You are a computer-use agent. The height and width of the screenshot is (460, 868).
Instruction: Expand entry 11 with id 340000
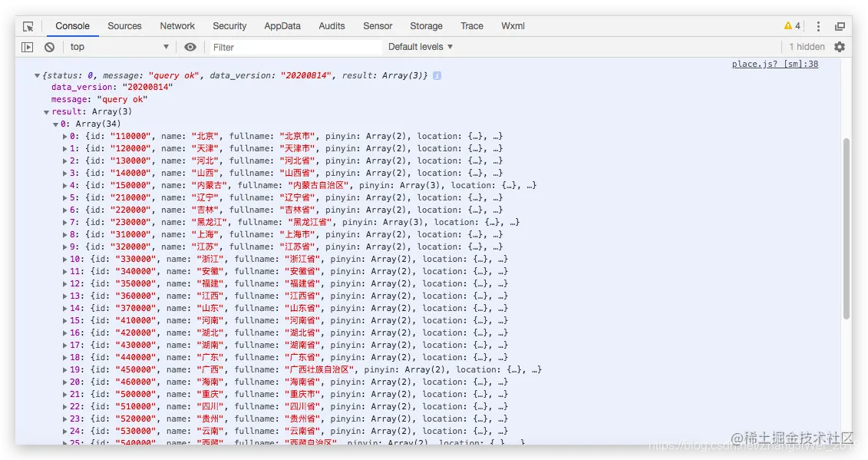point(64,272)
